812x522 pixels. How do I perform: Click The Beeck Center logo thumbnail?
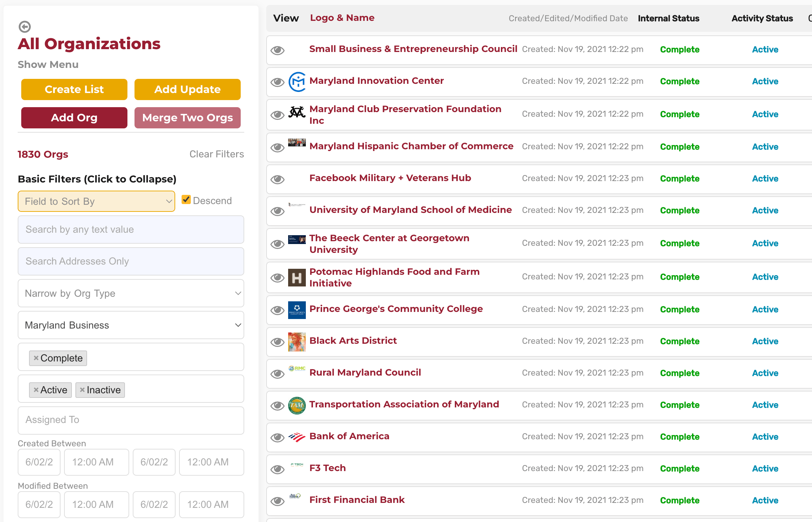tap(297, 239)
